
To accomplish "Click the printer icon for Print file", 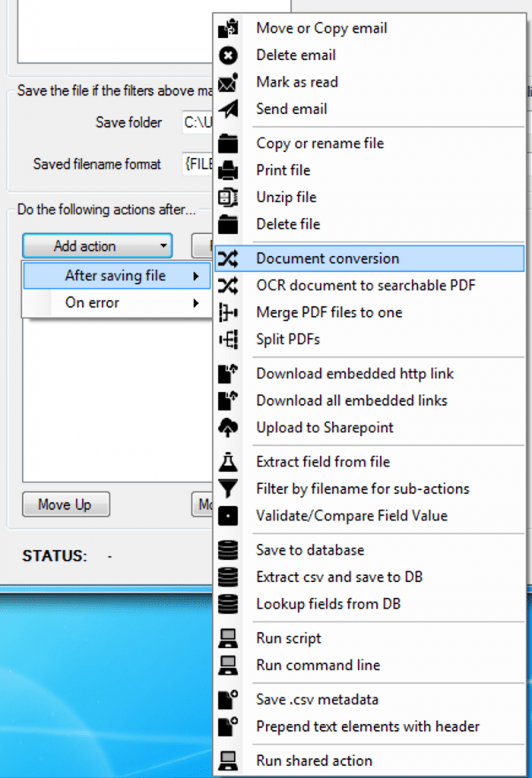I will [x=228, y=170].
